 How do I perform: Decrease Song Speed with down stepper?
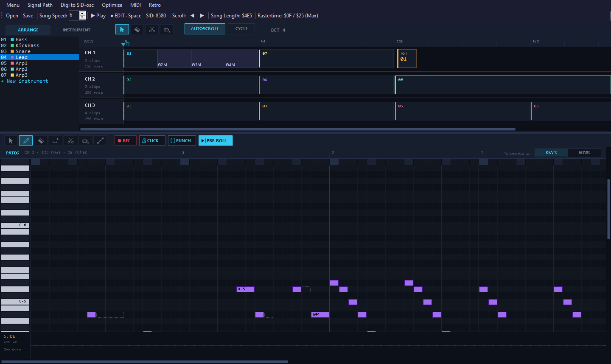[82, 18]
